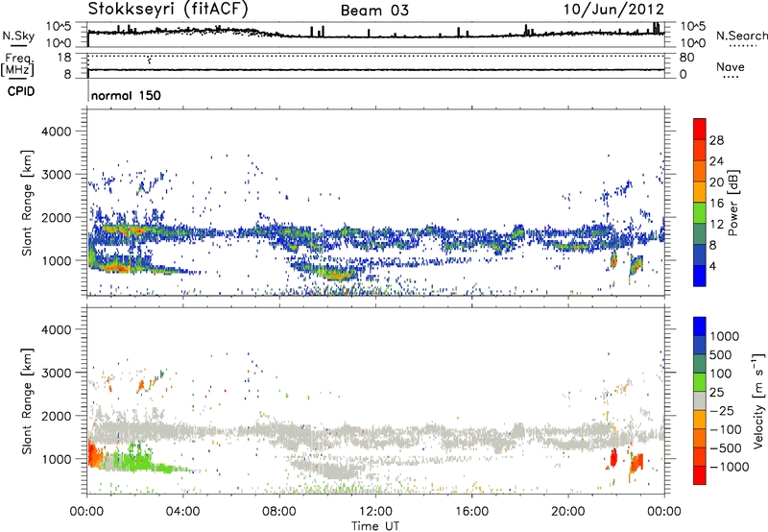The height and width of the screenshot is (532, 768).
Task: Click the "Time UT" axis label
Action: [x=375, y=526]
